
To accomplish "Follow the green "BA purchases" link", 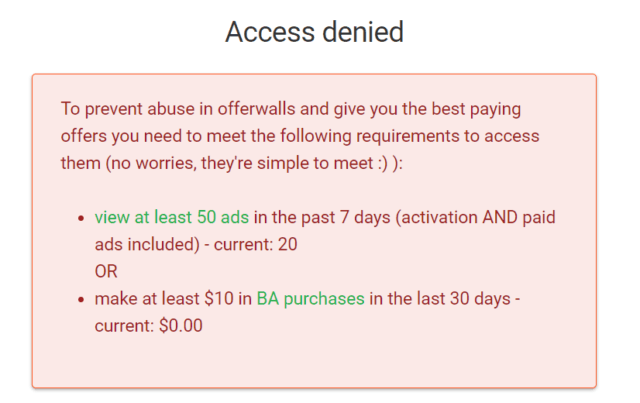I will (311, 299).
